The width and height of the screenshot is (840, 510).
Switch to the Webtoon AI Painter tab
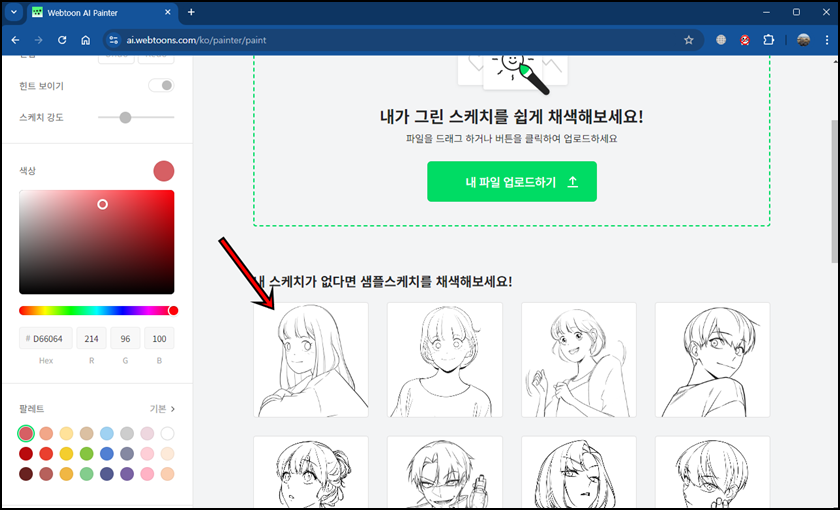(x=102, y=12)
